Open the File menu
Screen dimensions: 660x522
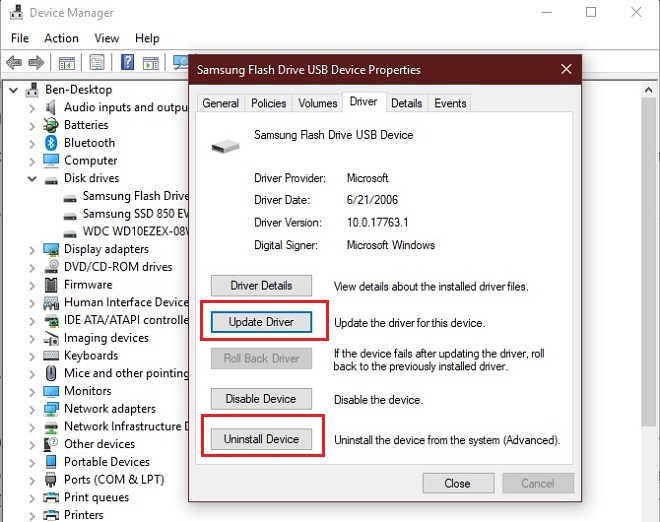pyautogui.click(x=20, y=38)
